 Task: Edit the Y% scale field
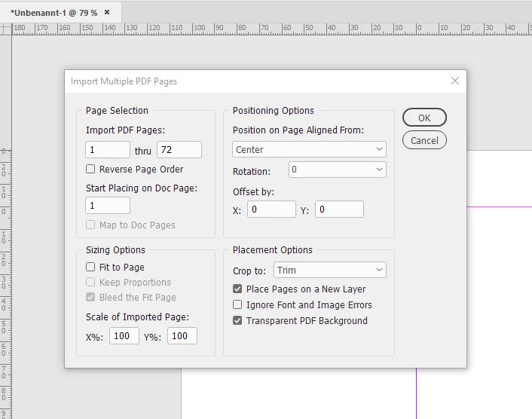[182, 336]
